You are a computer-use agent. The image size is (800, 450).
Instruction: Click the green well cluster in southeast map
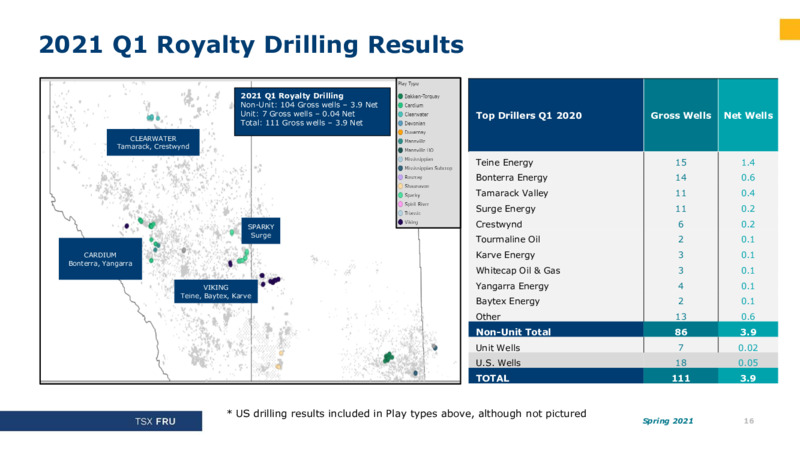[x=388, y=357]
